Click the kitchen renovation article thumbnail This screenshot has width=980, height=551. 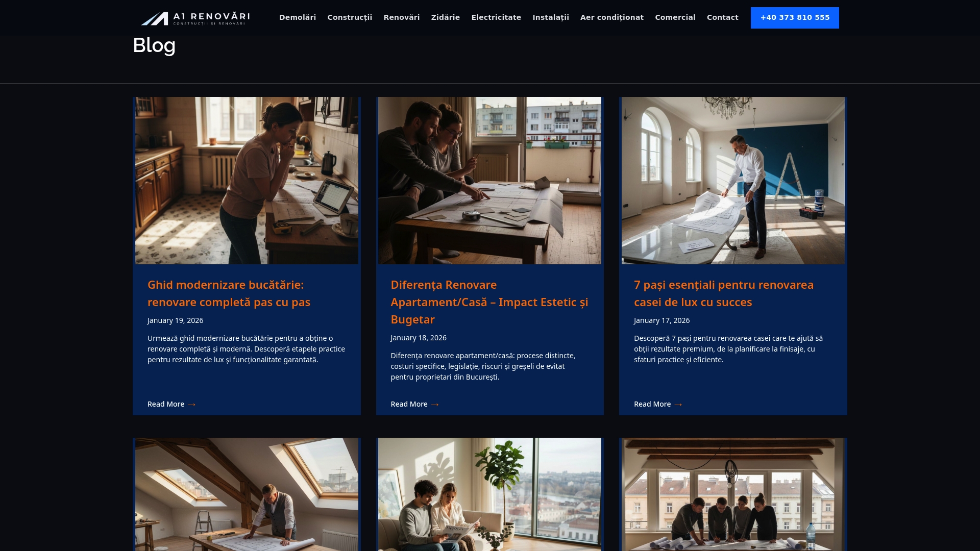tap(247, 180)
